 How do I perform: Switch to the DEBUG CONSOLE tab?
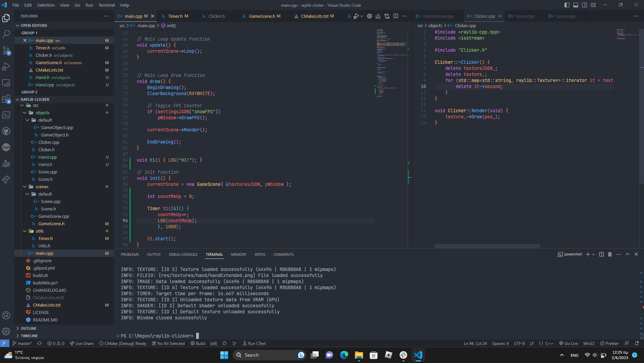(183, 254)
